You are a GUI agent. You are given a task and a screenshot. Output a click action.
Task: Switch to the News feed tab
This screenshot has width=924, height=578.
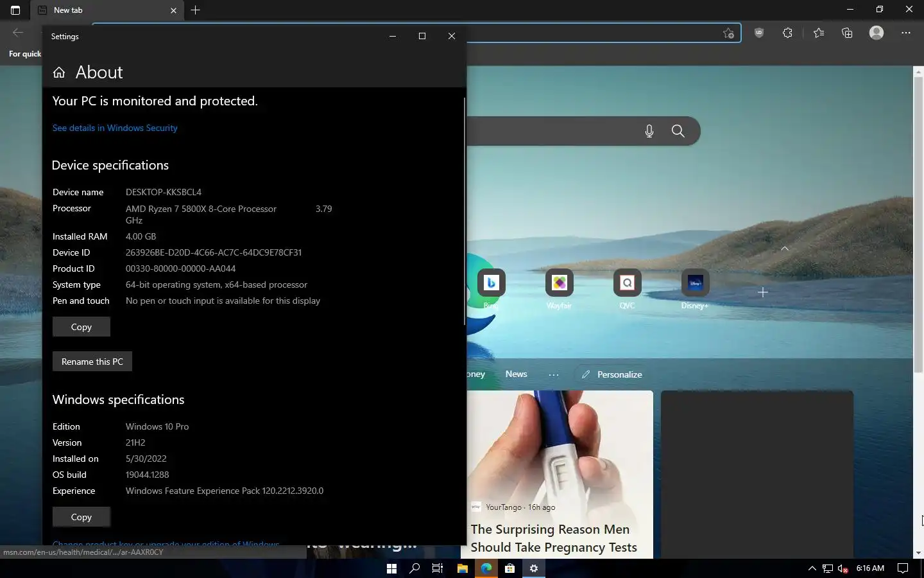pos(516,374)
